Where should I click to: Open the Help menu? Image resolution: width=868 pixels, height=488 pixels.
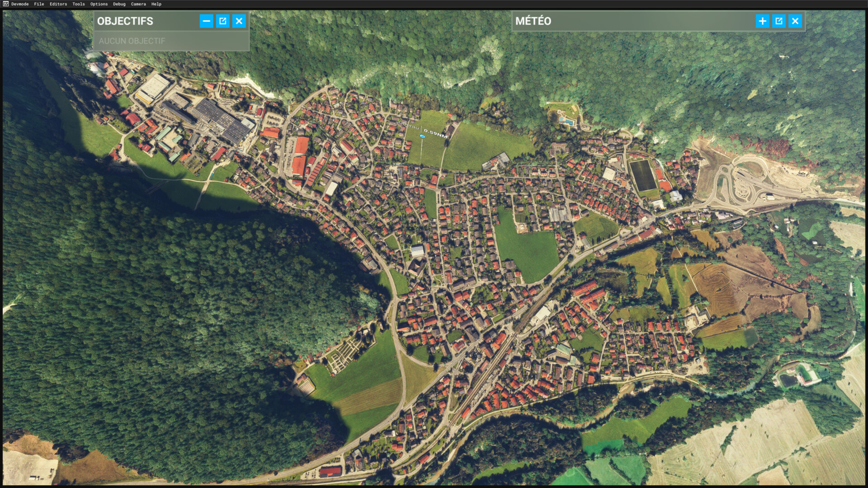click(156, 4)
